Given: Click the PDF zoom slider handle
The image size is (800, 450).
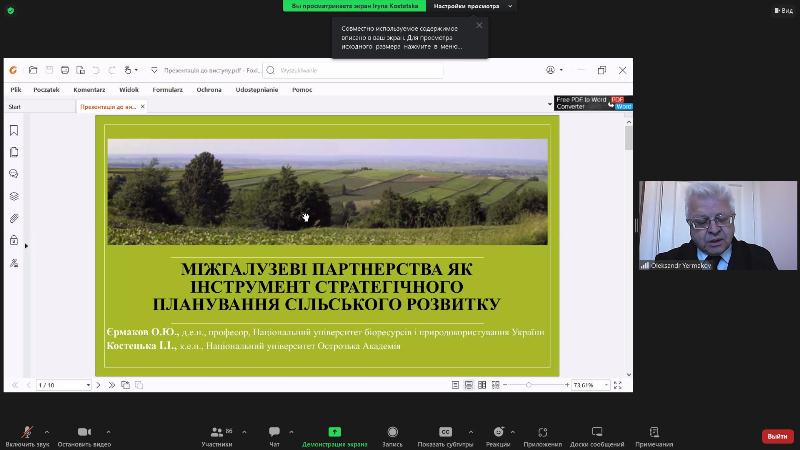Looking at the screenshot, I should (529, 385).
